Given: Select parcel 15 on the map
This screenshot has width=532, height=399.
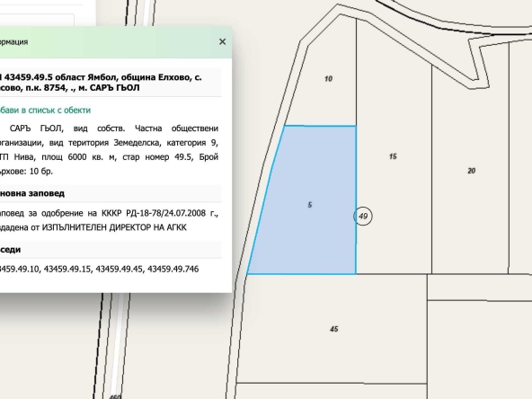Looking at the screenshot, I should pyautogui.click(x=393, y=156).
